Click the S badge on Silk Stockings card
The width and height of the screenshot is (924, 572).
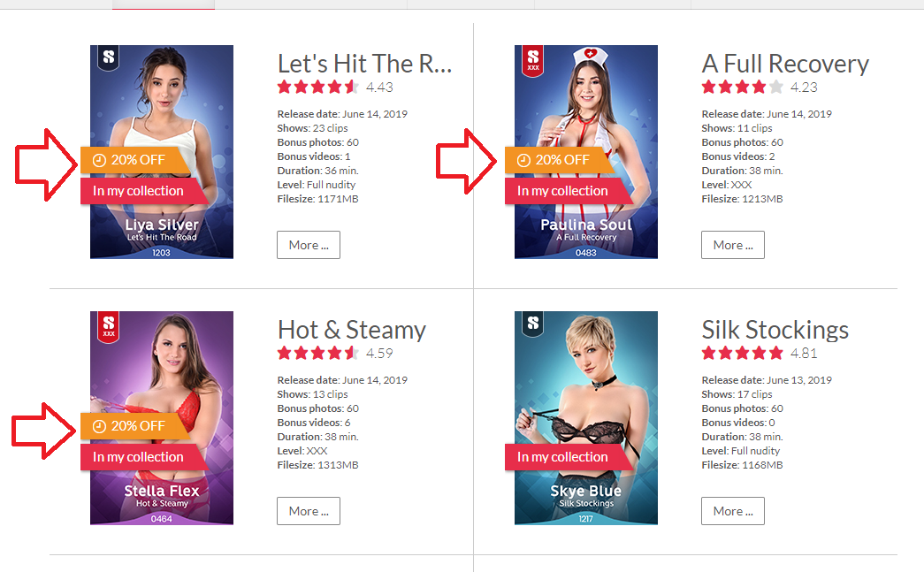tap(532, 324)
